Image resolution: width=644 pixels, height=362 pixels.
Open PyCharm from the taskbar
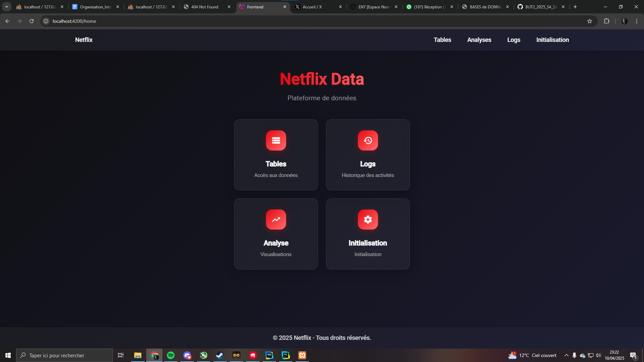[286, 355]
